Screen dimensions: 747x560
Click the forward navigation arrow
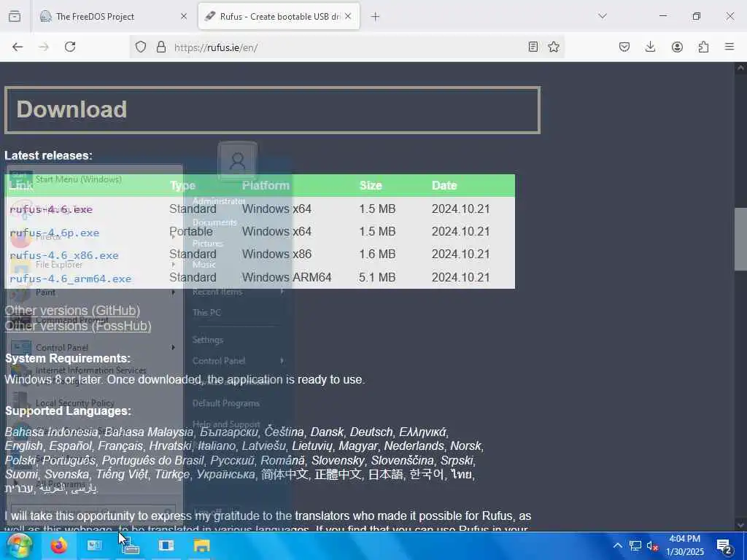coord(44,47)
